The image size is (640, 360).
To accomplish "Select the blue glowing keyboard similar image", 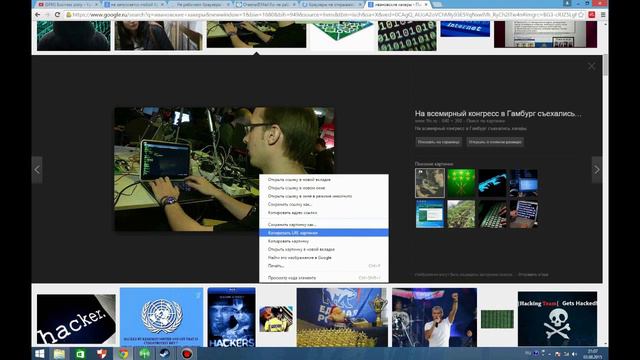I will [492, 183].
